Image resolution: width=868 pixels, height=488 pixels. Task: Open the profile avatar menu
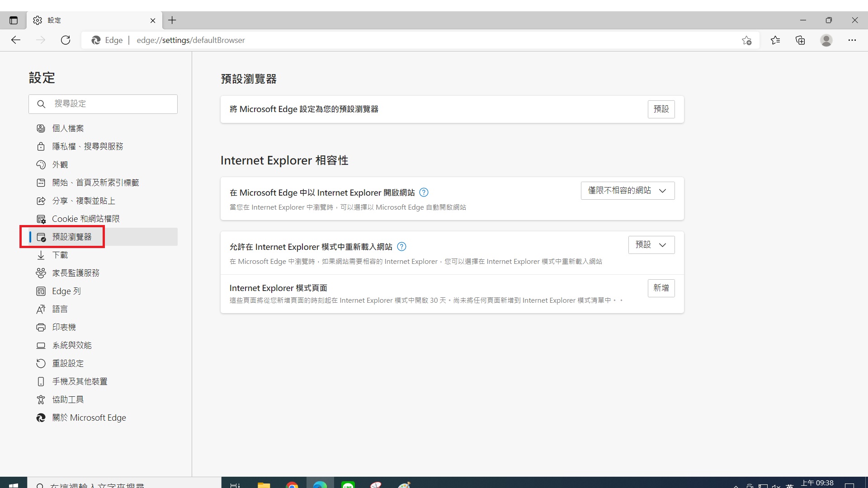click(x=826, y=40)
